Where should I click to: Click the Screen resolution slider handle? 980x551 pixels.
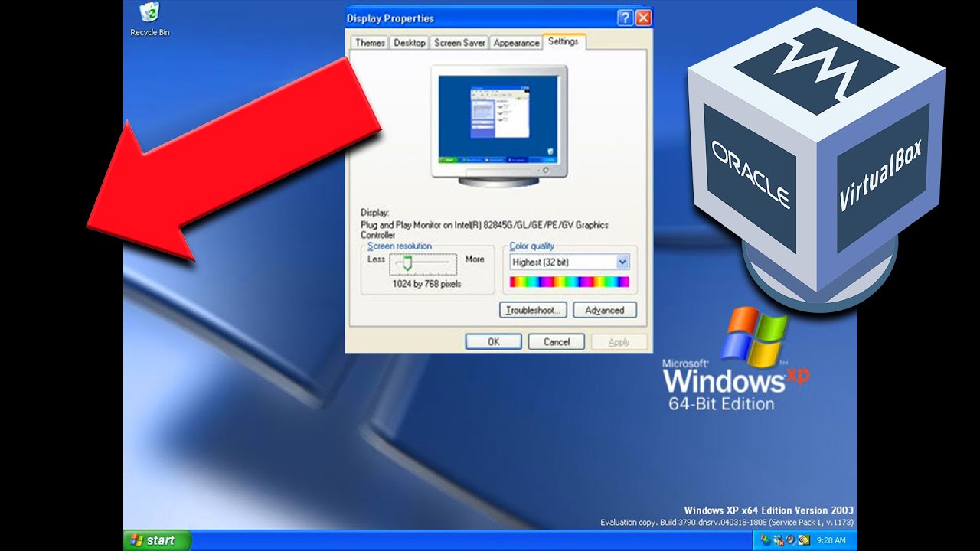tap(407, 262)
